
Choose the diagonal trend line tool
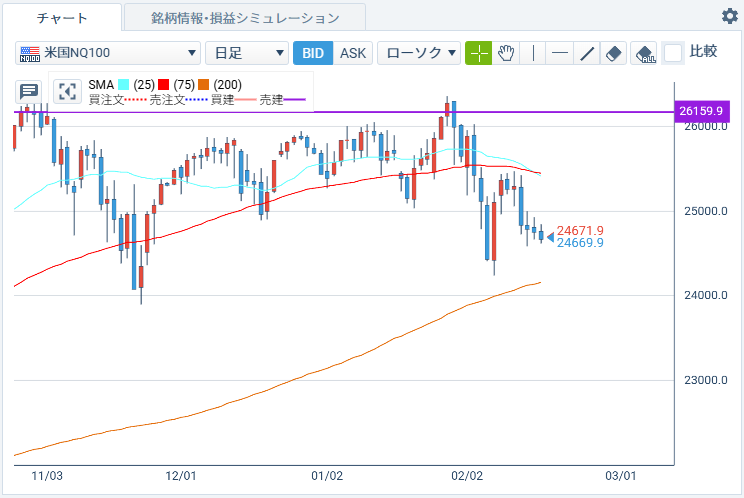pyautogui.click(x=587, y=53)
